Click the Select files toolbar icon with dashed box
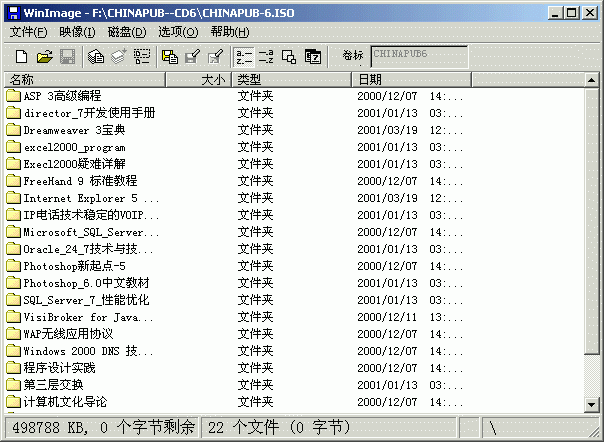Viewport: 604px width, 442px height. coord(142,57)
